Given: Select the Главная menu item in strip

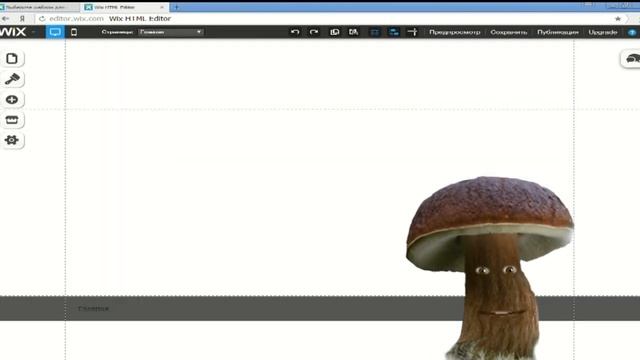Looking at the screenshot, I should [x=93, y=309].
